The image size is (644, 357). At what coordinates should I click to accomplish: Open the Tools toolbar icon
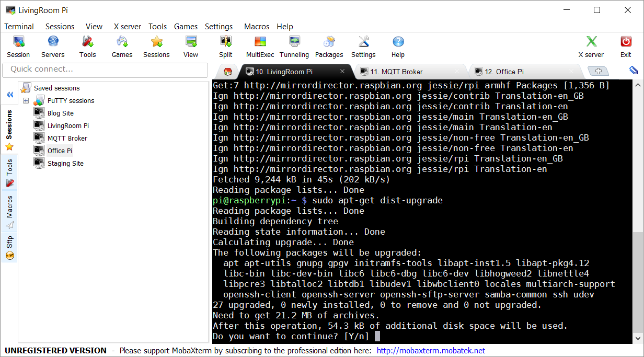[x=87, y=47]
